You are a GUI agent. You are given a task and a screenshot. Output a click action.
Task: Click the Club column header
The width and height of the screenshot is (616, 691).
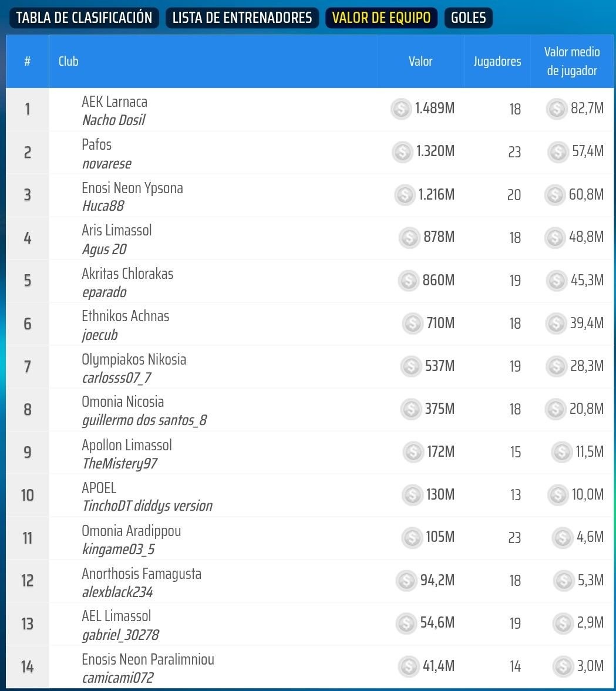click(68, 61)
